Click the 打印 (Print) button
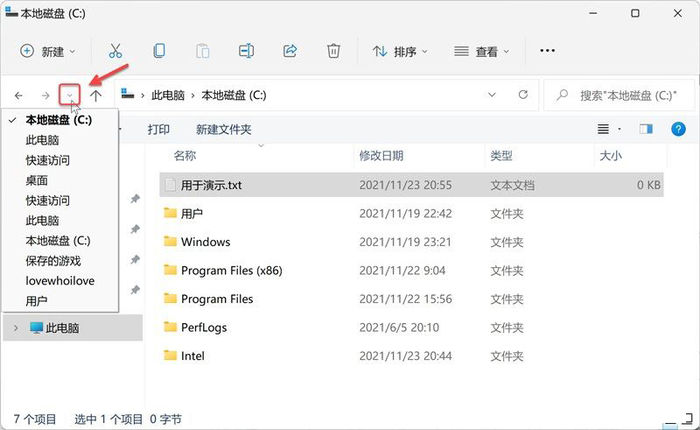Image resolution: width=700 pixels, height=430 pixels. coord(158,129)
